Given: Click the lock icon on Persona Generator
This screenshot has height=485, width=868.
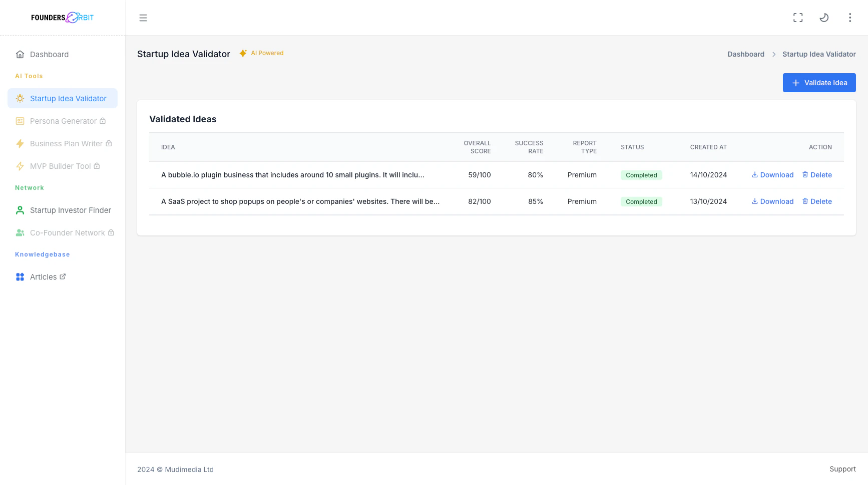Looking at the screenshot, I should 102,121.
